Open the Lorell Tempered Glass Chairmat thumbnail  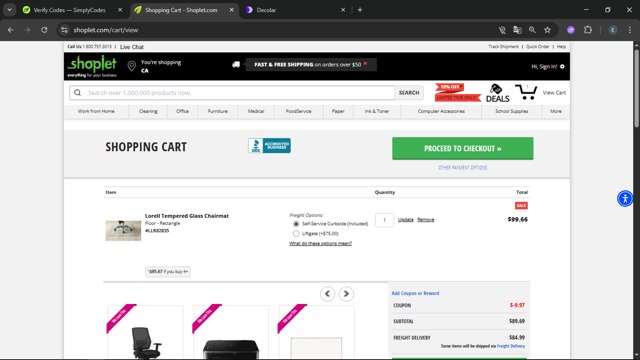tap(123, 231)
